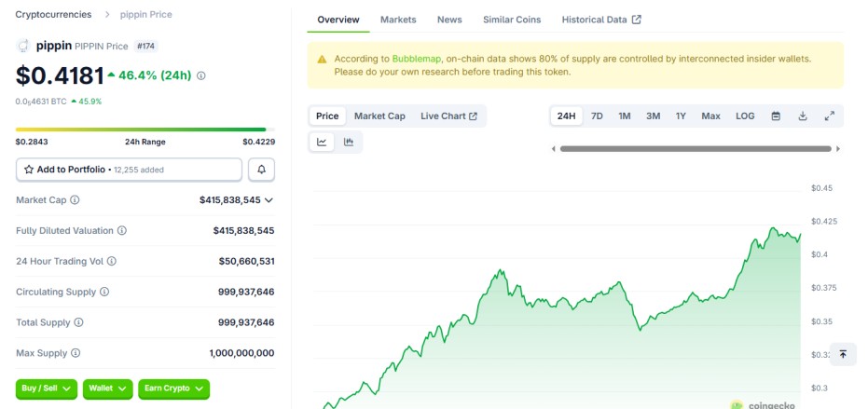The image size is (868, 409).
Task: Select the 1Y chart timeframe
Action: 681,116
